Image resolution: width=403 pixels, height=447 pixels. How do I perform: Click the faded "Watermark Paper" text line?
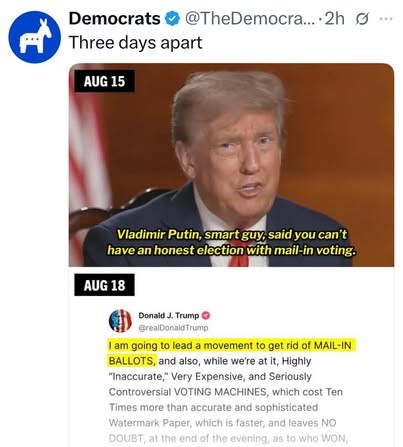222,423
